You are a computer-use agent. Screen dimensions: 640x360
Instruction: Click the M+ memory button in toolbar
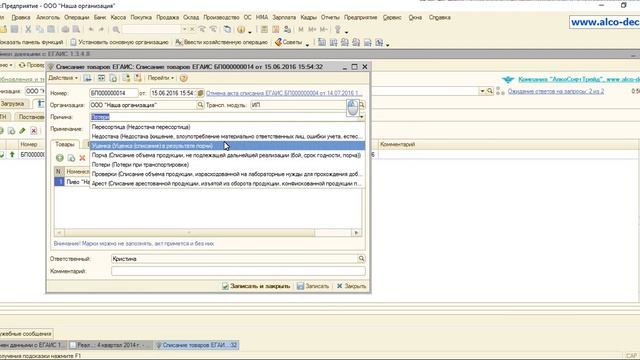point(312,29)
